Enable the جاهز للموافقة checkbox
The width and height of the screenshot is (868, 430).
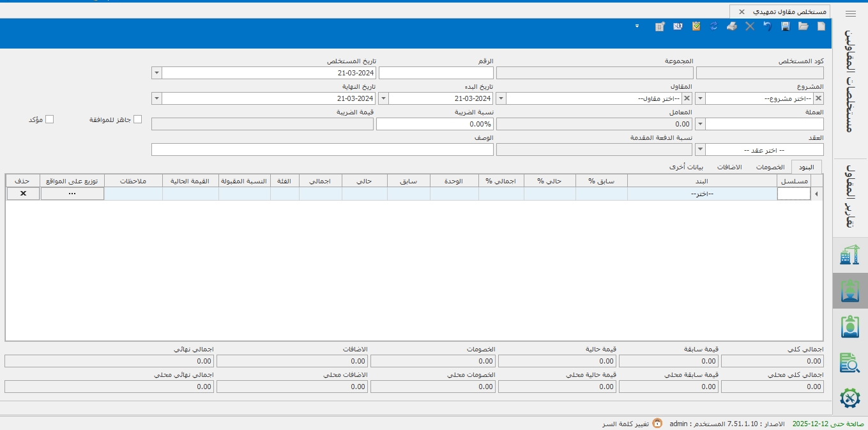click(x=137, y=119)
